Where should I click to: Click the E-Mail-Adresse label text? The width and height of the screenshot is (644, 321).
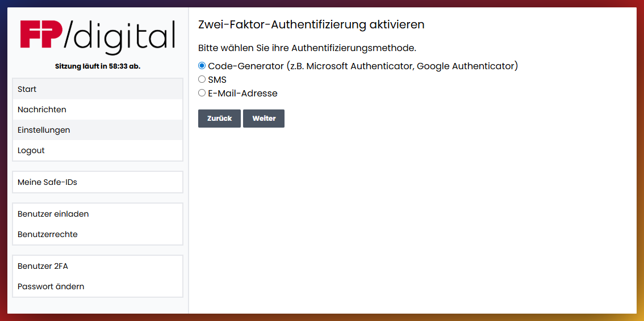[242, 94]
